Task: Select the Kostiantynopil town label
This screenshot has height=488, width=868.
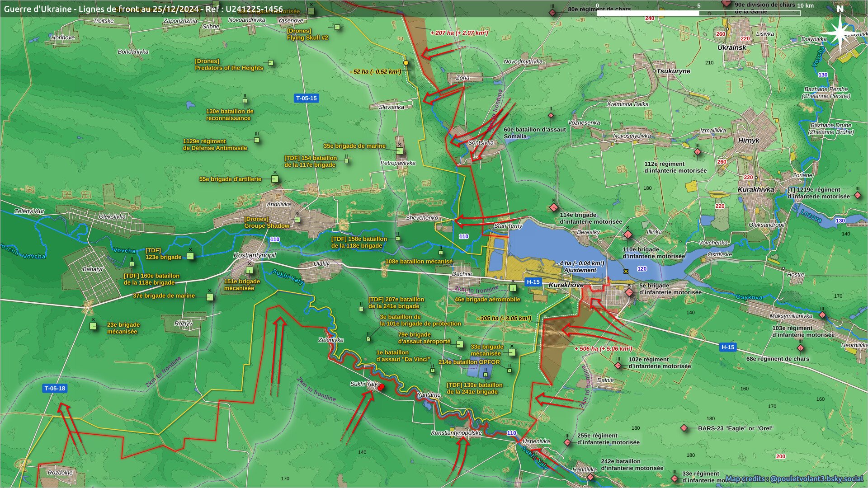Action: point(255,255)
